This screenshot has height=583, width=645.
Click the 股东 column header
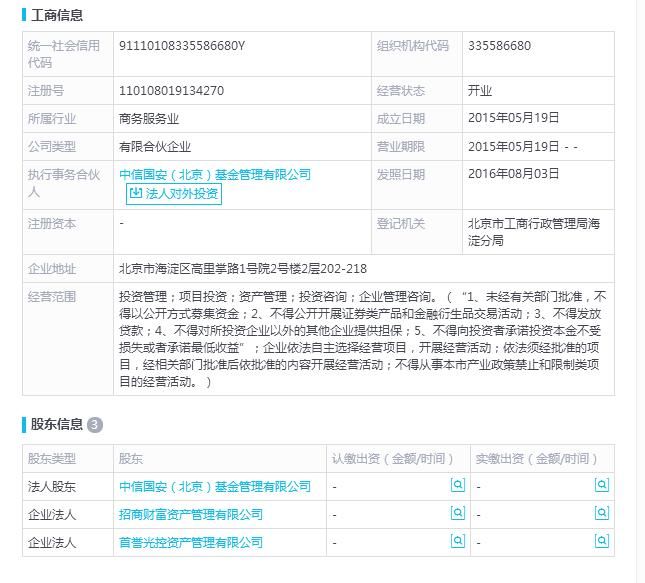pyautogui.click(x=131, y=459)
